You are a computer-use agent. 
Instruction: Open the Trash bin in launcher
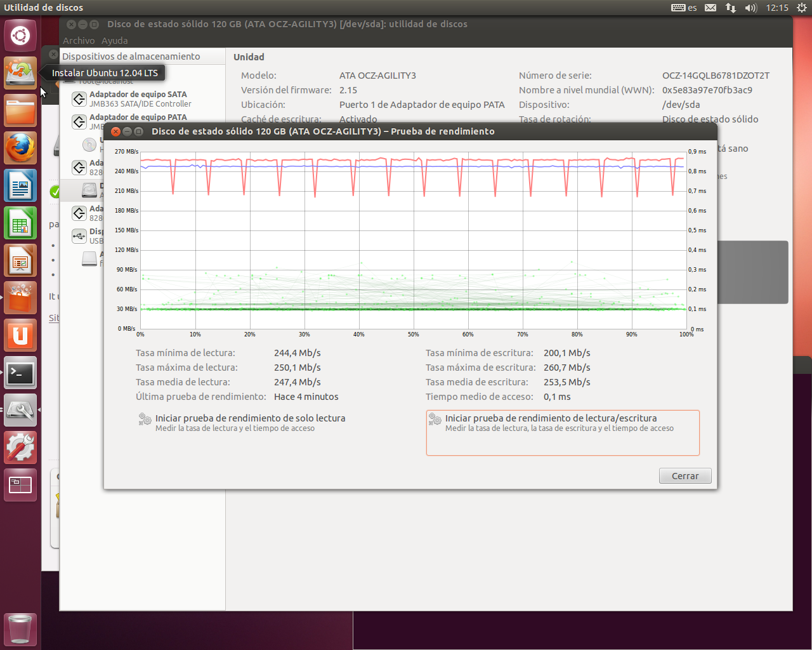click(20, 629)
